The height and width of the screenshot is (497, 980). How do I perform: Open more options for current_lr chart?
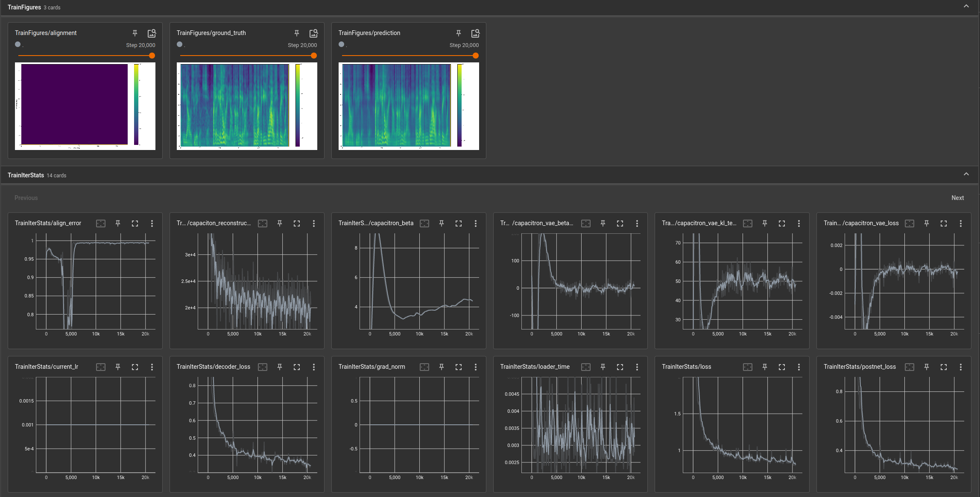[x=152, y=367]
